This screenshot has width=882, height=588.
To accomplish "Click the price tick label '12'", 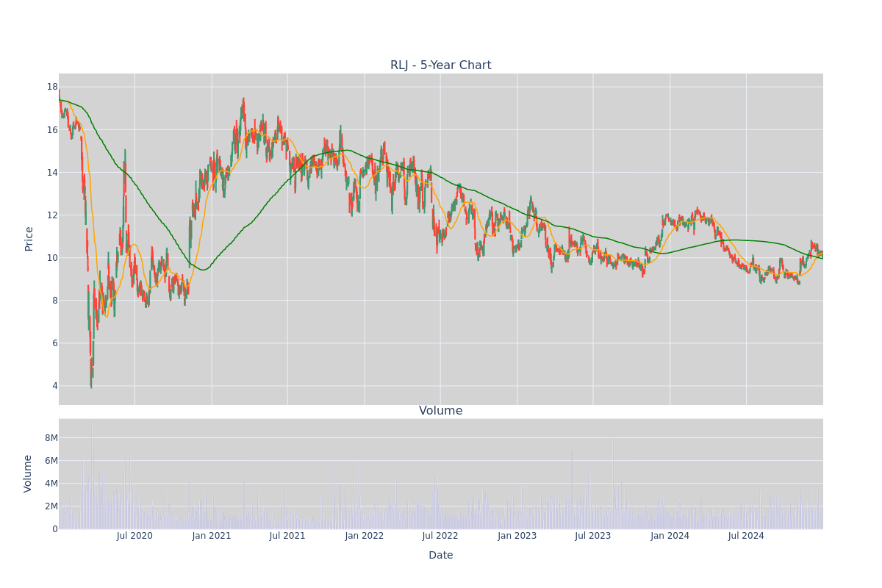I will pyautogui.click(x=52, y=215).
